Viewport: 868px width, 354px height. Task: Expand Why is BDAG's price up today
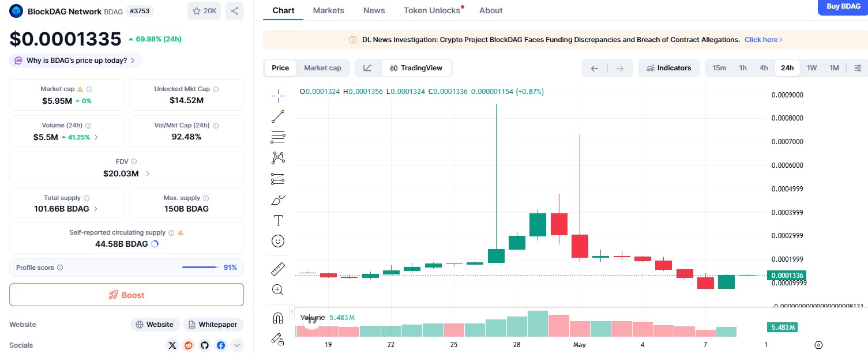pos(76,61)
